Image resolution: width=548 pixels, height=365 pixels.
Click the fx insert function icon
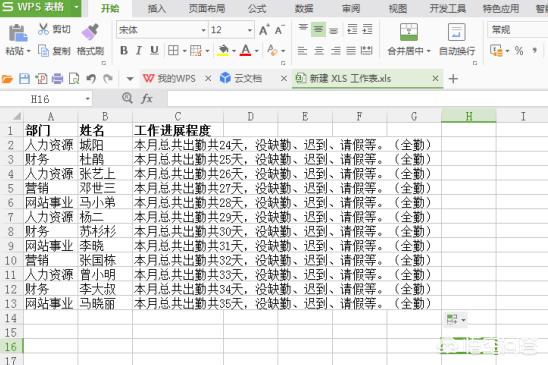tap(147, 99)
